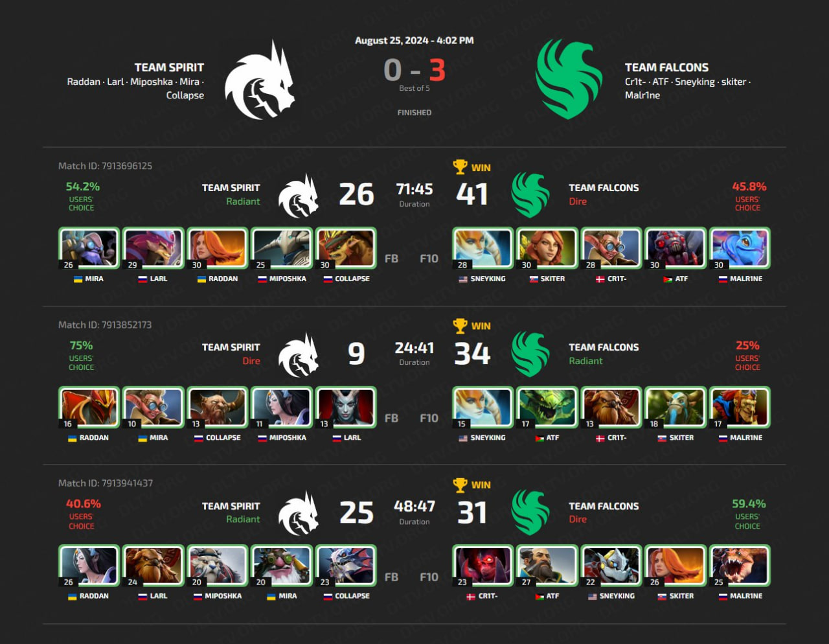Screen dimensions: 829x644
Task: Click the large green Team Falcons logo
Action: [569, 79]
